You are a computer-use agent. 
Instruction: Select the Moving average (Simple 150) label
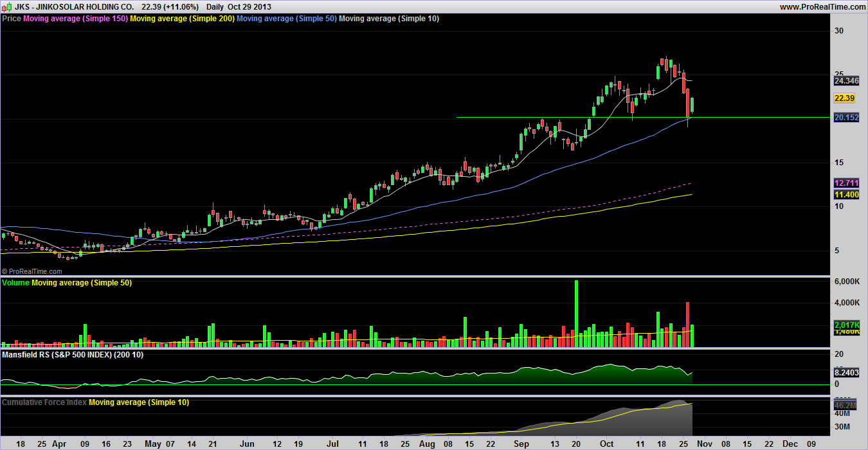click(75, 19)
